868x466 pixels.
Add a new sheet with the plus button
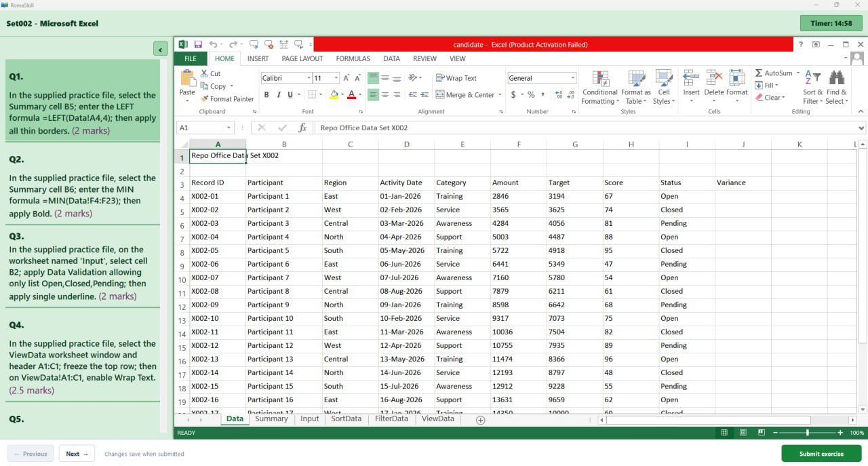481,420
